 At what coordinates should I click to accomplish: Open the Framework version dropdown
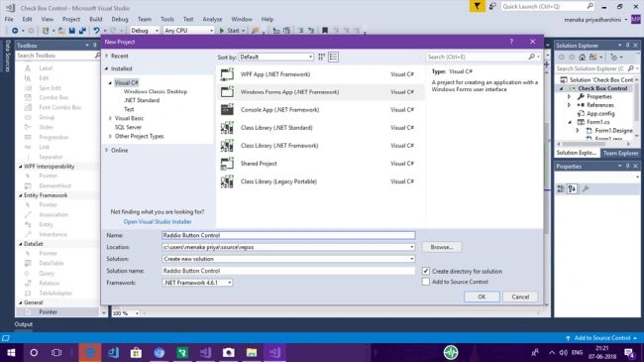pyautogui.click(x=197, y=283)
